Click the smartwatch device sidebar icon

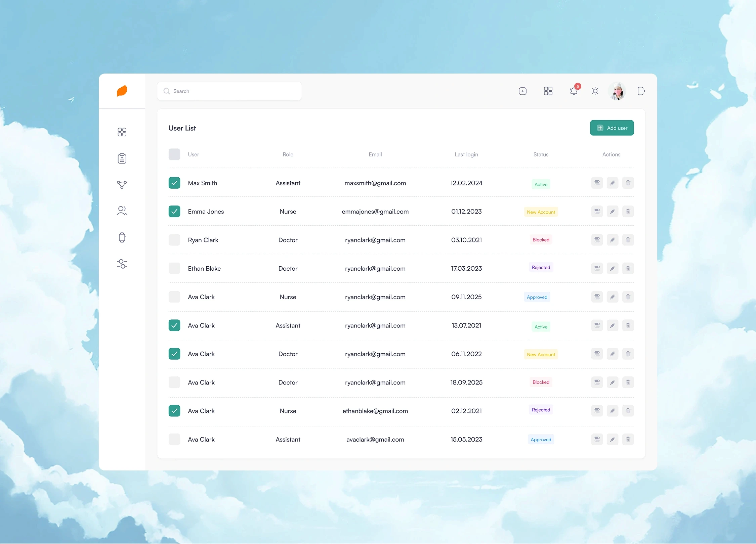coord(122,237)
